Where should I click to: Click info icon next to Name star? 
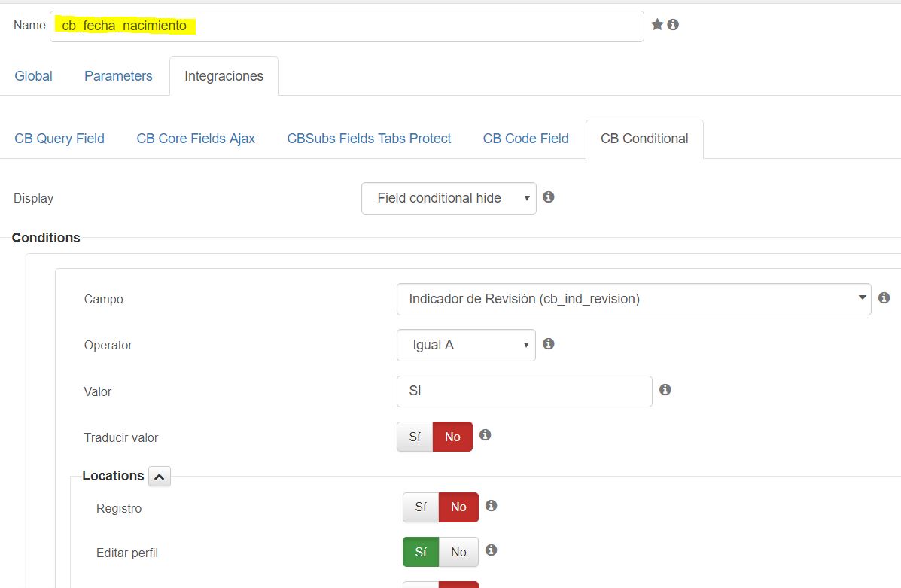(x=673, y=25)
